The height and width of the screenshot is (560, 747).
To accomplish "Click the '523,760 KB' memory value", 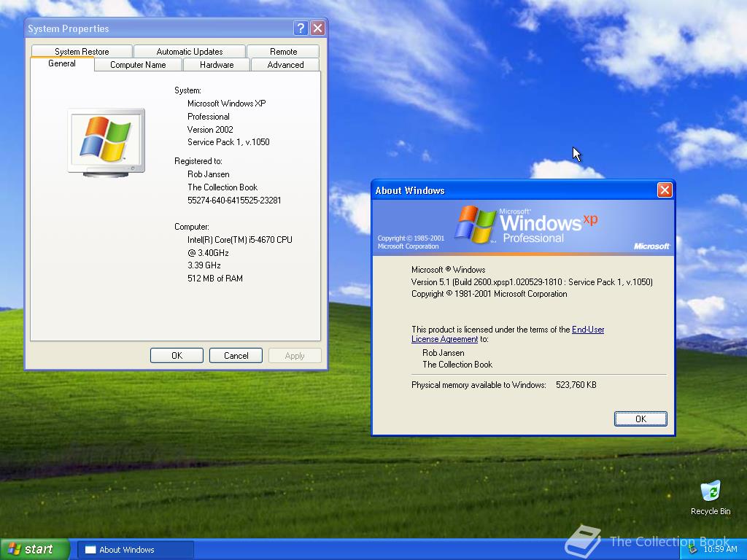I will [576, 385].
